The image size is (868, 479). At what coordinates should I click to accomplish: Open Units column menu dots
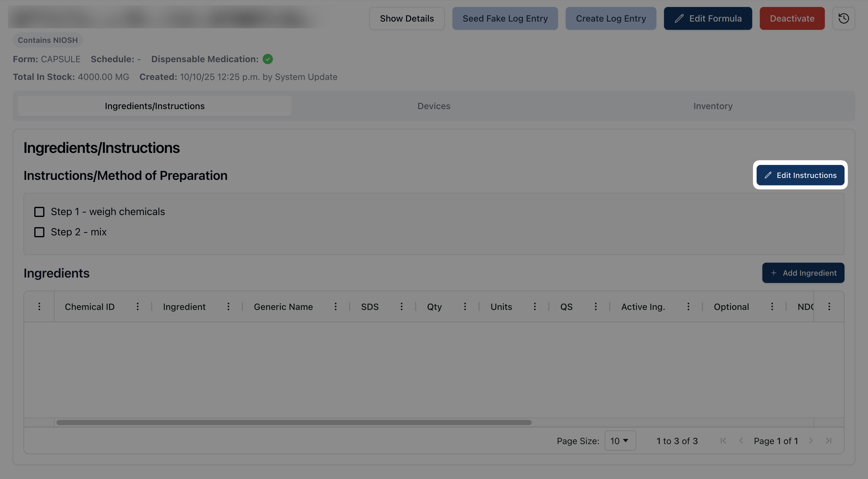tap(535, 306)
